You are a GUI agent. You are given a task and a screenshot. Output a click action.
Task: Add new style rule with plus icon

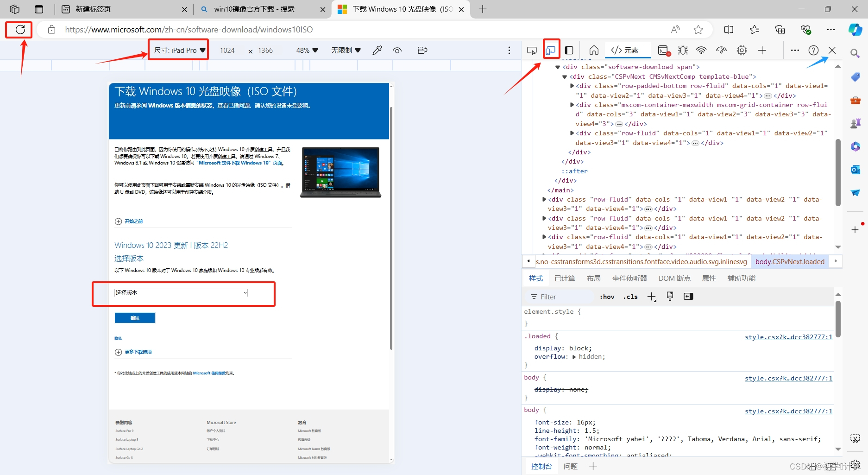[652, 297]
